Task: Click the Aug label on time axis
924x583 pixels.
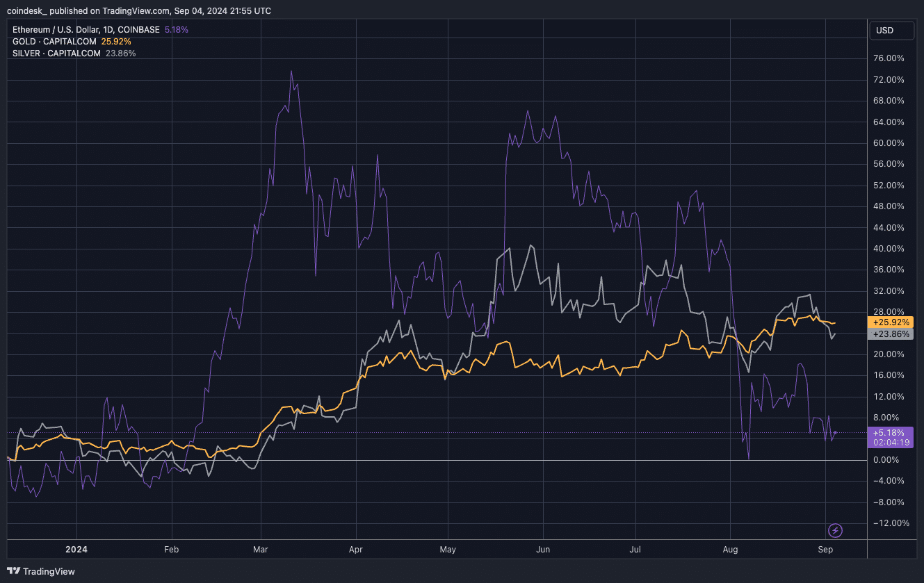Action: [730, 549]
